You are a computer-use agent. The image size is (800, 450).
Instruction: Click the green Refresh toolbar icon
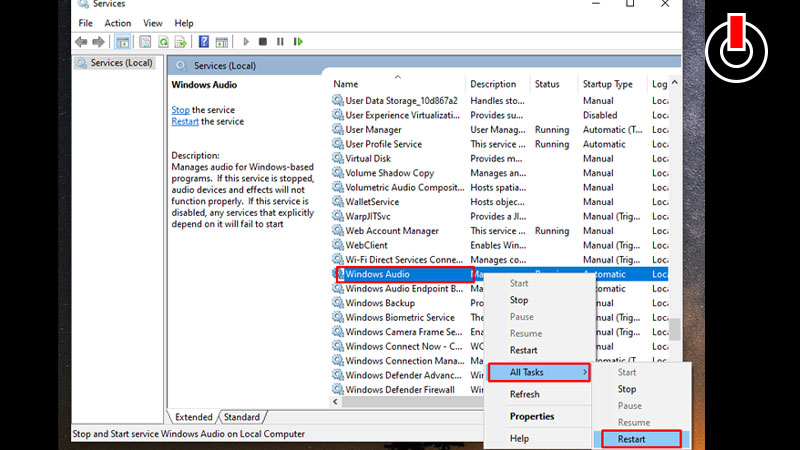163,42
